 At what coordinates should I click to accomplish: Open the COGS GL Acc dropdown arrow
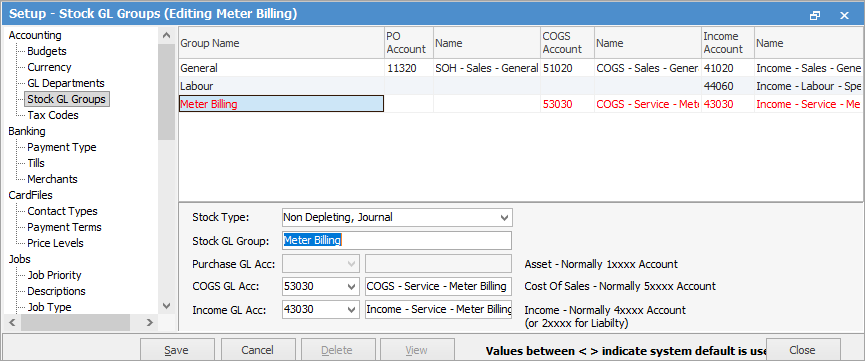(x=351, y=287)
